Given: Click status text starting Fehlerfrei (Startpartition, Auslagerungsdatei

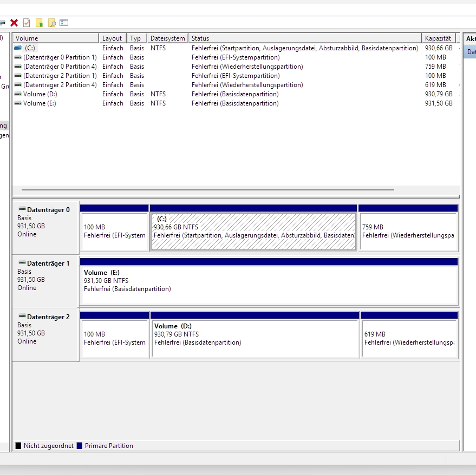Looking at the screenshot, I should coord(305,48).
